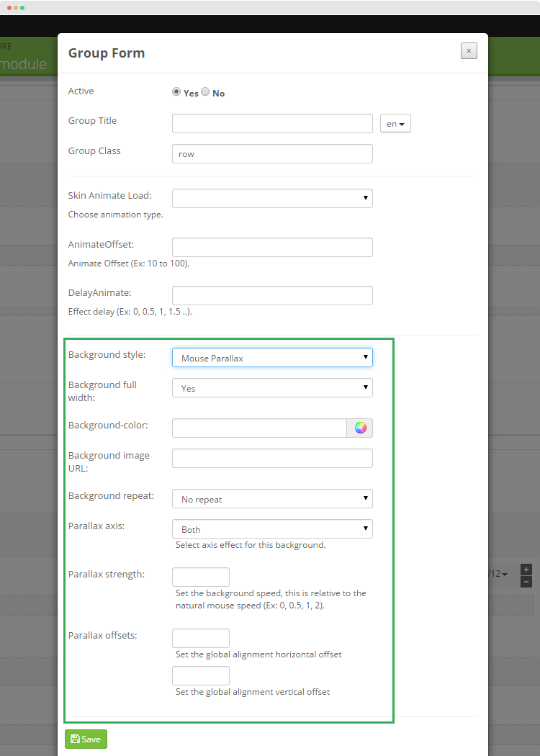Click the Save button
This screenshot has height=756, width=540.
pyautogui.click(x=86, y=739)
